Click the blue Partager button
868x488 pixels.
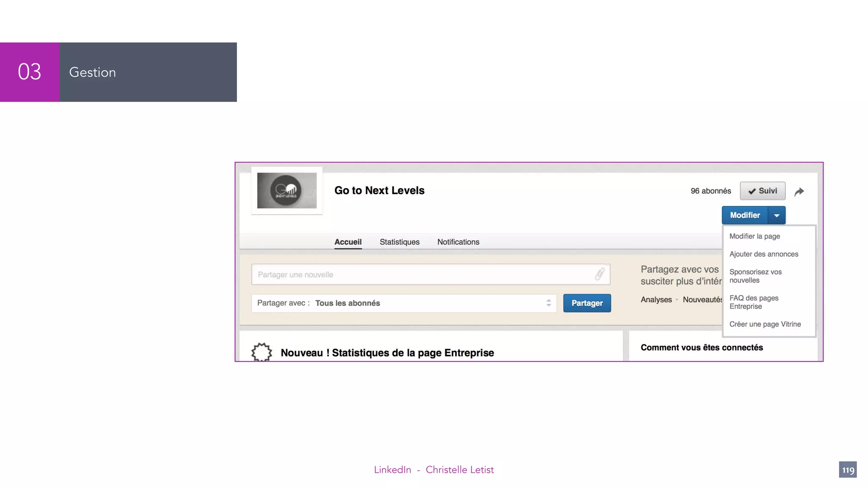click(x=587, y=303)
